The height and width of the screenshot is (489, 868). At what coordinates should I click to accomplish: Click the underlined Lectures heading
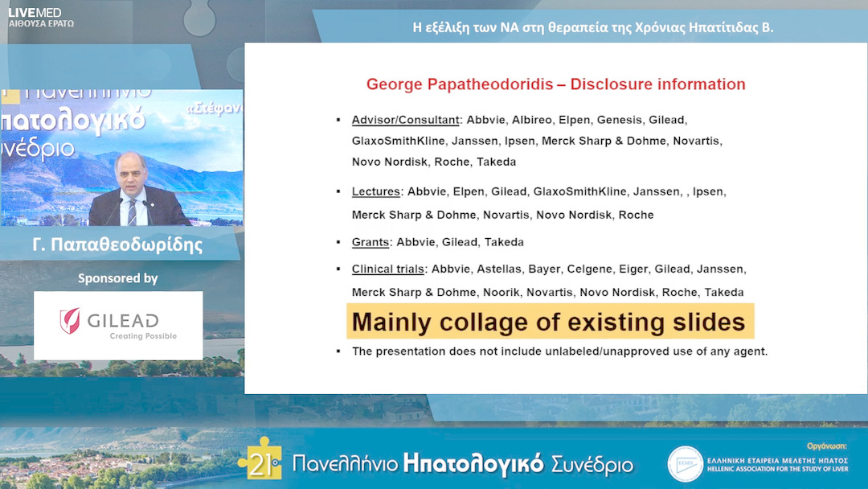(x=376, y=191)
